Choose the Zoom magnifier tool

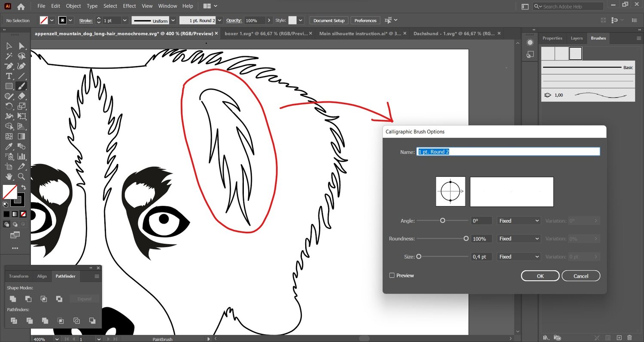pyautogui.click(x=21, y=177)
